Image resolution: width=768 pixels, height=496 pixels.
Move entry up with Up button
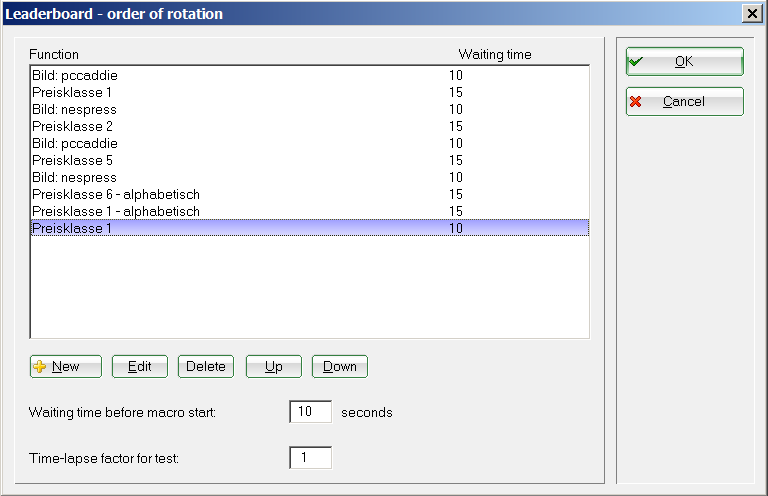[273, 367]
